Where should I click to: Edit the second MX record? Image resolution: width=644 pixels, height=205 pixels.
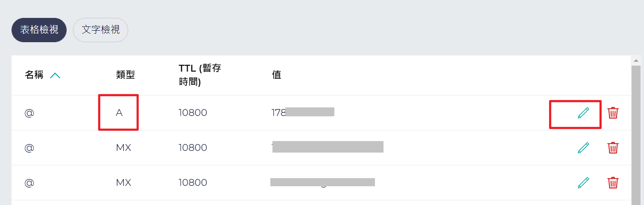tap(583, 183)
